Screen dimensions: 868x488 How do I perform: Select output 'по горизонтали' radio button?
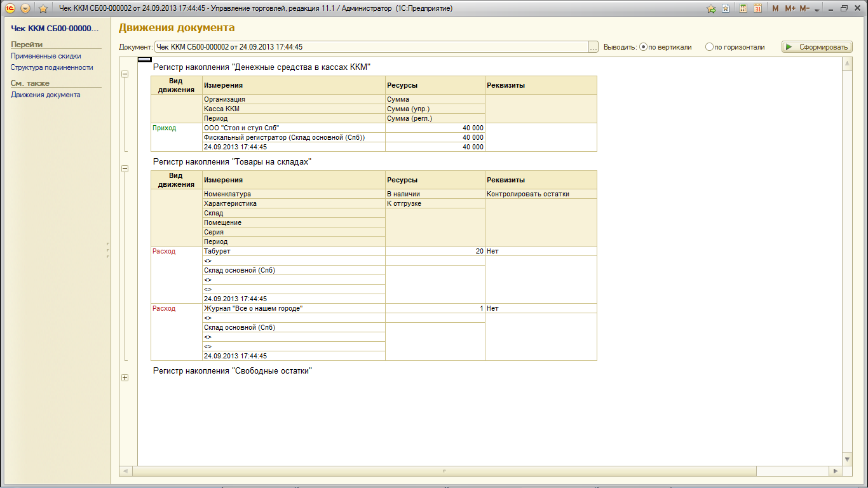[x=709, y=47]
